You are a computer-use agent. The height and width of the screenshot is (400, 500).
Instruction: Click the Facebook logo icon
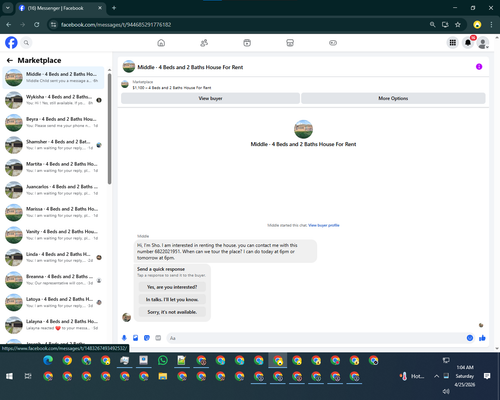click(11, 43)
